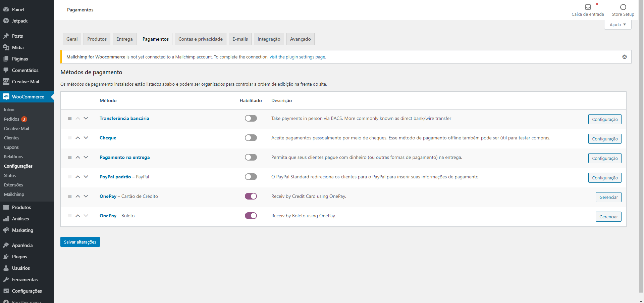The width and height of the screenshot is (644, 303).
Task: Open the Comentários speech bubble icon
Action: pos(6,70)
